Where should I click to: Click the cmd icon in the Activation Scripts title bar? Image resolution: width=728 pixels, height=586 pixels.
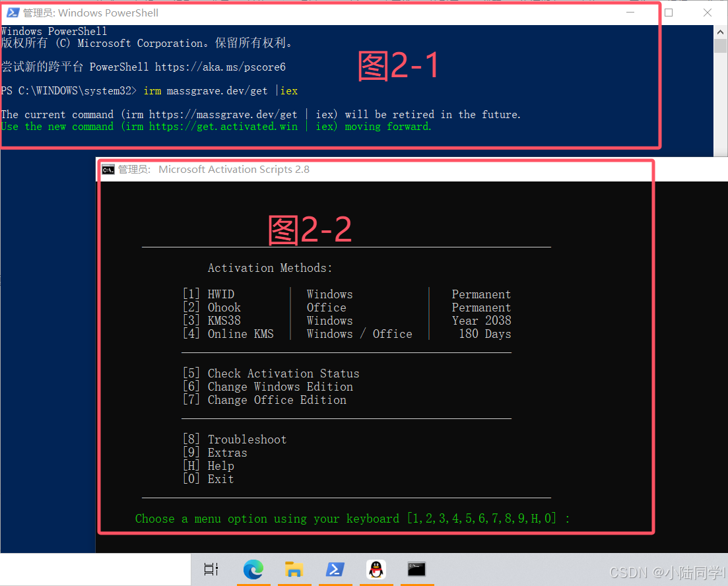(x=108, y=170)
